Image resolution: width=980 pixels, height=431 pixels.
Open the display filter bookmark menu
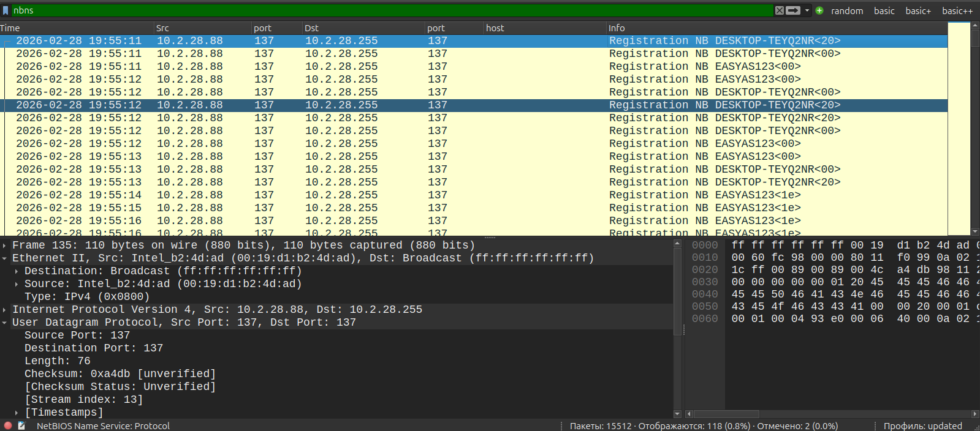click(x=6, y=10)
